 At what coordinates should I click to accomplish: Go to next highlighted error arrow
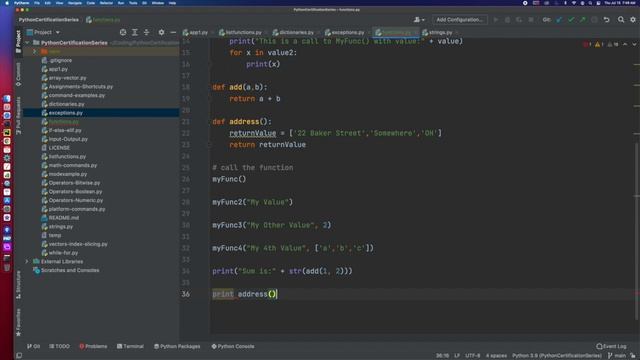point(634,44)
